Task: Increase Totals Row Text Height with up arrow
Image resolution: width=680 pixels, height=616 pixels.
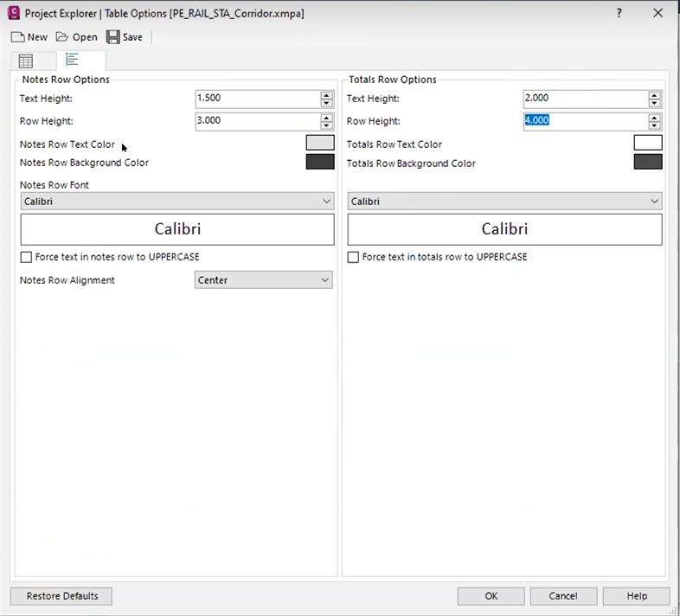Action: click(x=654, y=95)
